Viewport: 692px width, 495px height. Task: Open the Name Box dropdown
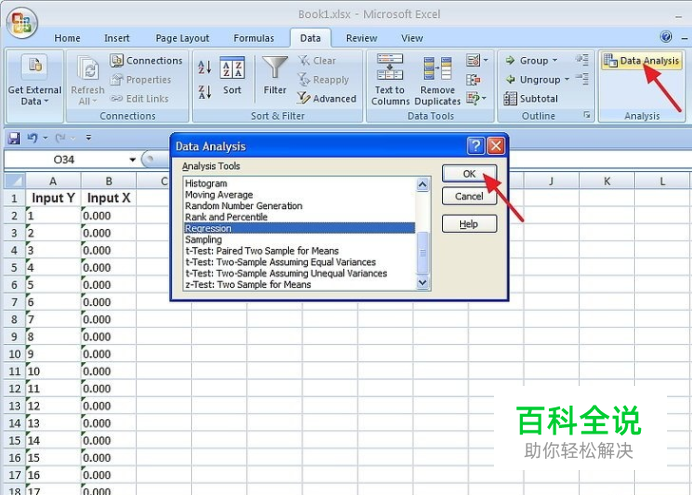click(x=132, y=160)
